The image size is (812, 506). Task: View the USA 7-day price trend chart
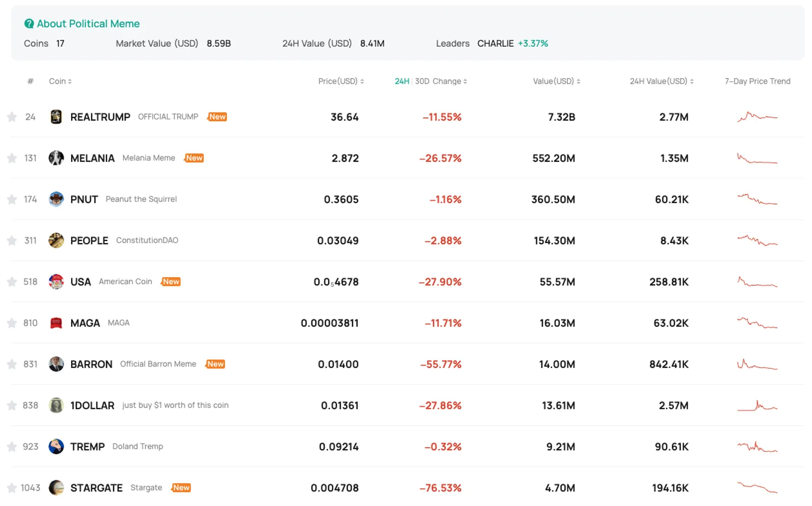pos(757,282)
